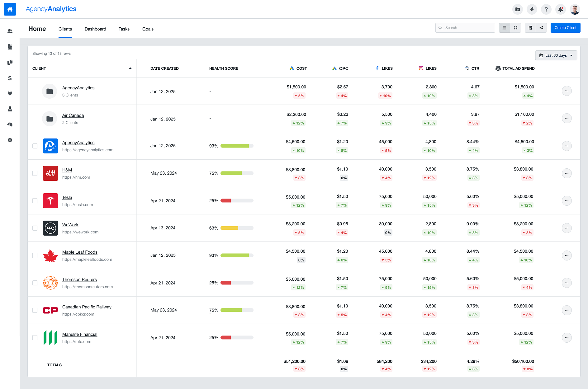Viewport: 588px width, 389px height.
Task: Select the Canadian Pacific Railway checkbox
Action: 35,310
